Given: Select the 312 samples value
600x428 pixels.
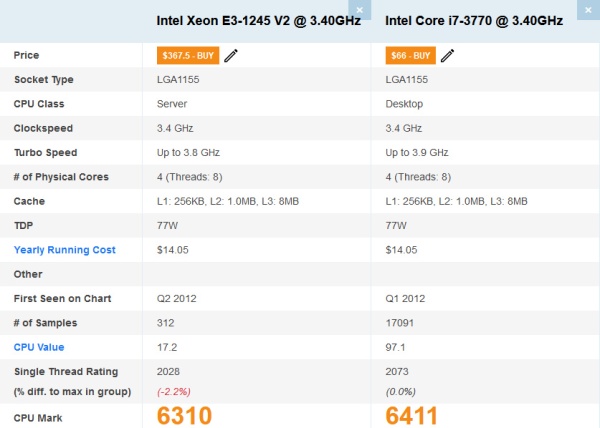Looking at the screenshot, I should [165, 323].
